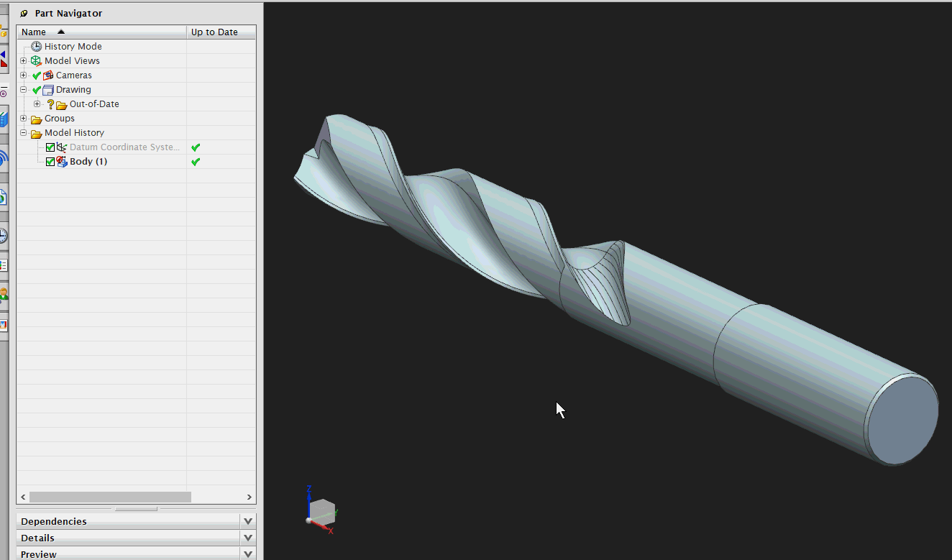Select the Model History label
The image size is (952, 560).
click(74, 133)
